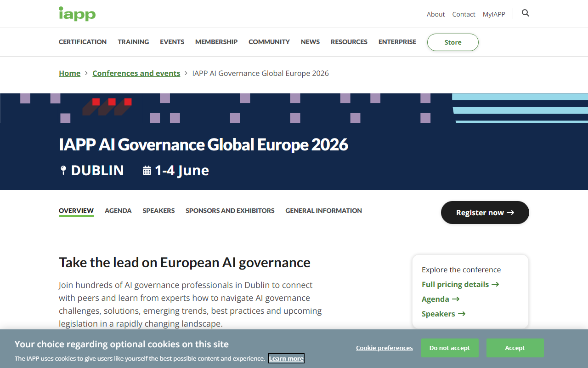Screen dimensions: 588x368
Task: Go to the Contact page
Action: tap(464, 14)
